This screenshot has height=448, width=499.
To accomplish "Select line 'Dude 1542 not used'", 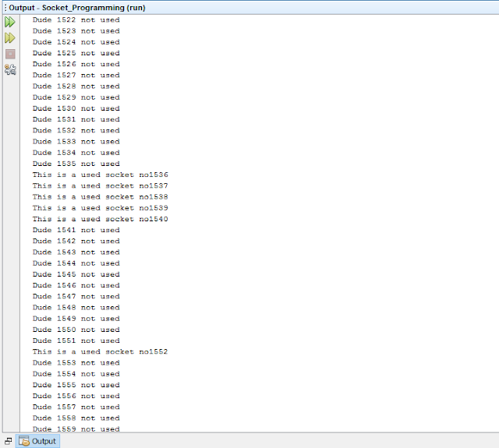I will 76,242.
